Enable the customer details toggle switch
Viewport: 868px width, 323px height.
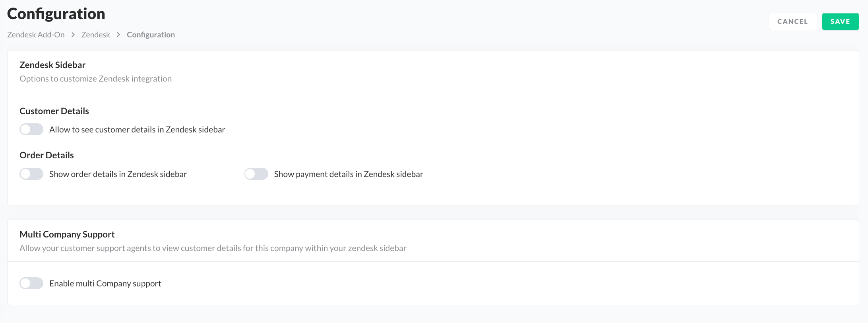pos(31,129)
